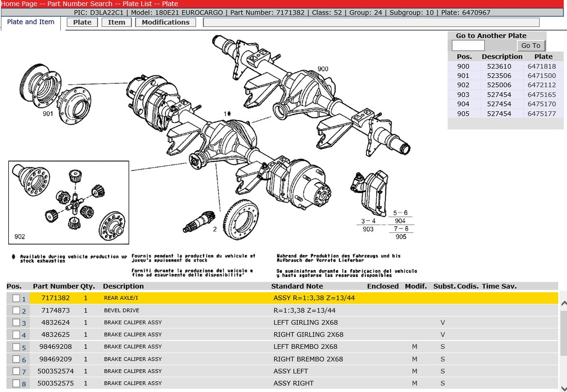567x392 pixels.
Task: Go to Part Number Search breadcrumb
Action: click(x=79, y=3)
